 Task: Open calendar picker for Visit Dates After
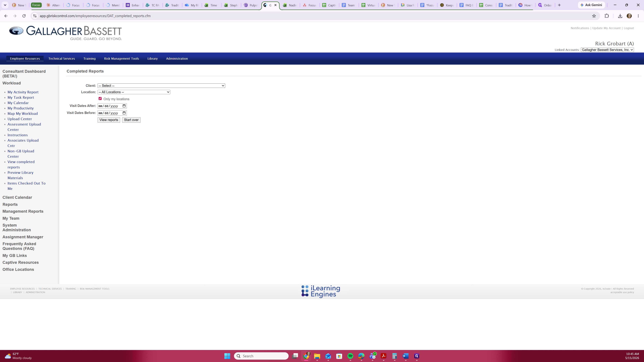124,106
